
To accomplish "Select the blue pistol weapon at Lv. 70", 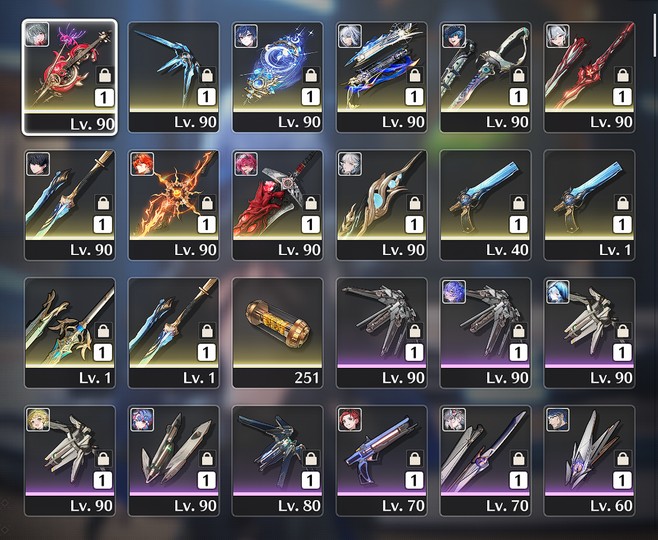I will [x=381, y=461].
